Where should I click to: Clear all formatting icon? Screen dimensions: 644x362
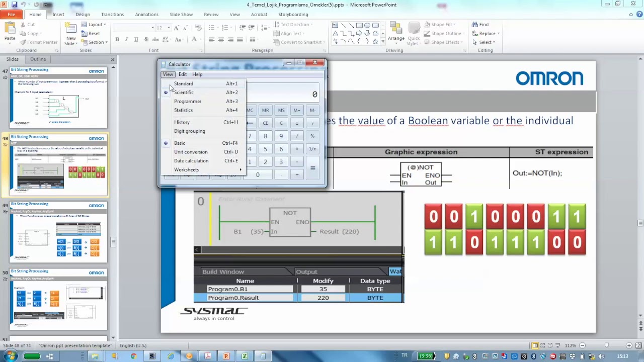(x=199, y=28)
